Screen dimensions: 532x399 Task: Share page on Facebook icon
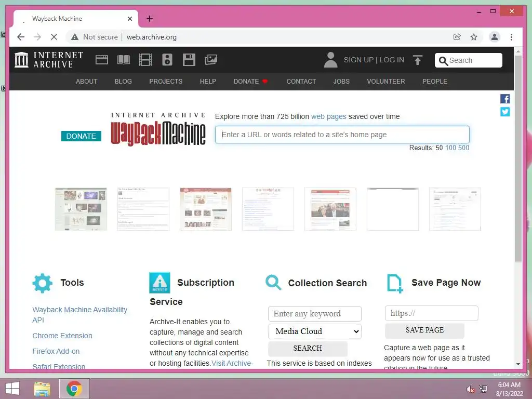tap(505, 99)
